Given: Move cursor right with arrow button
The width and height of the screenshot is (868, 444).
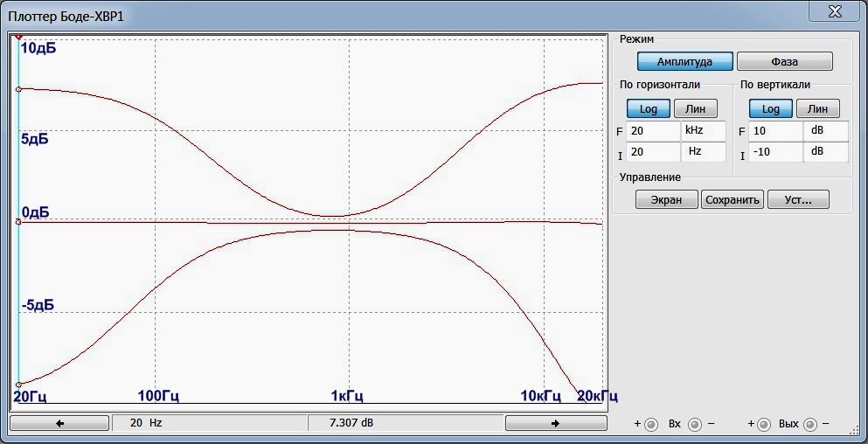Looking at the screenshot, I should 555,423.
